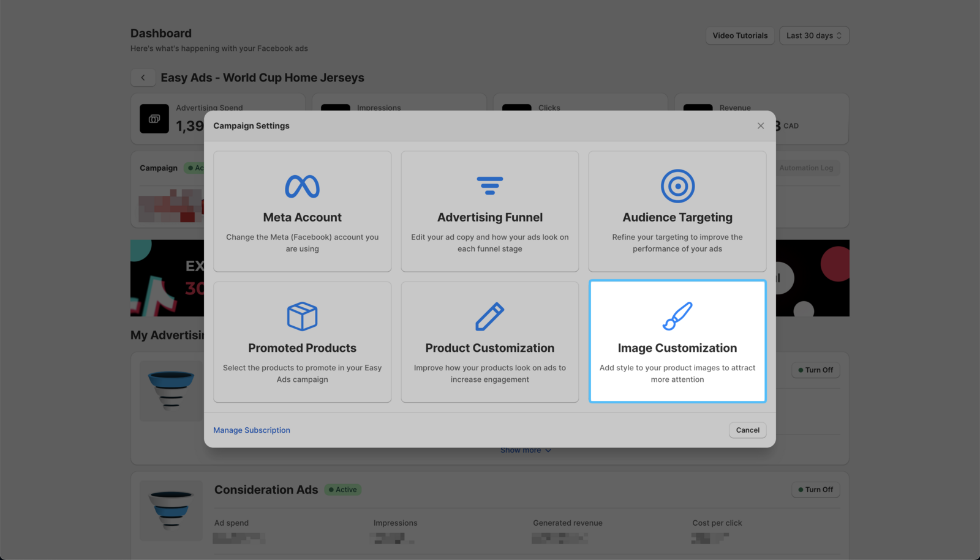The height and width of the screenshot is (560, 980).
Task: Click the Product Customization pencil icon
Action: (489, 316)
